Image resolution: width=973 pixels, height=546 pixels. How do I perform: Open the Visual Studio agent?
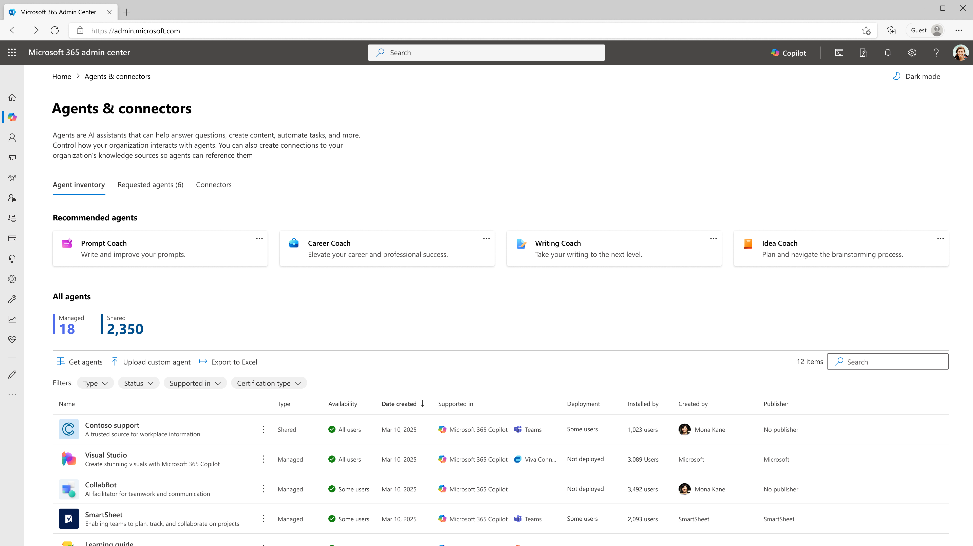(x=105, y=455)
